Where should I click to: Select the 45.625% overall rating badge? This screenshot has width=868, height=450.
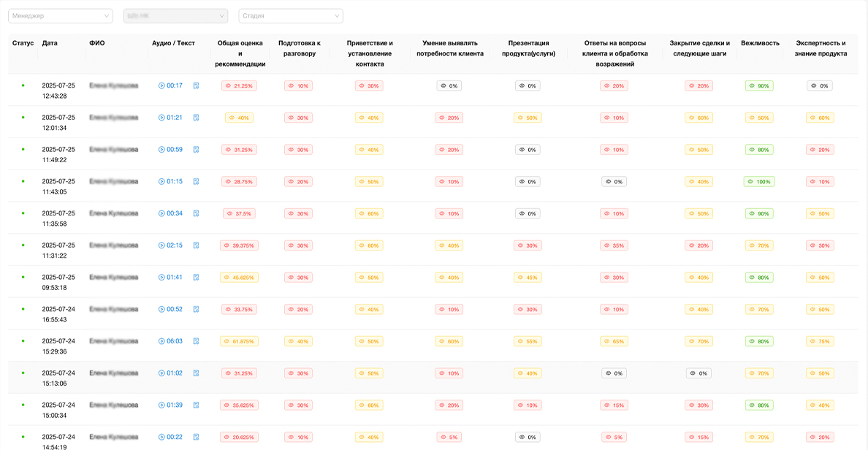240,278
